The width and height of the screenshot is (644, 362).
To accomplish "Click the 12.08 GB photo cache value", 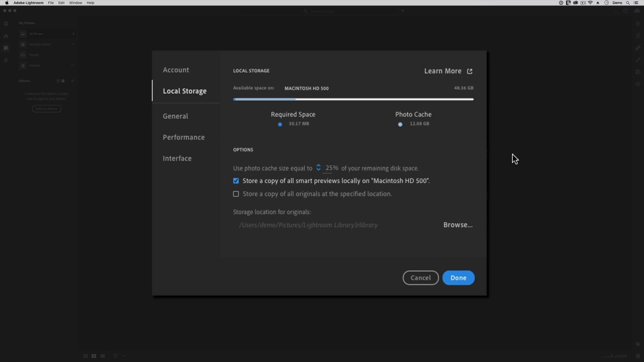I will tap(419, 124).
